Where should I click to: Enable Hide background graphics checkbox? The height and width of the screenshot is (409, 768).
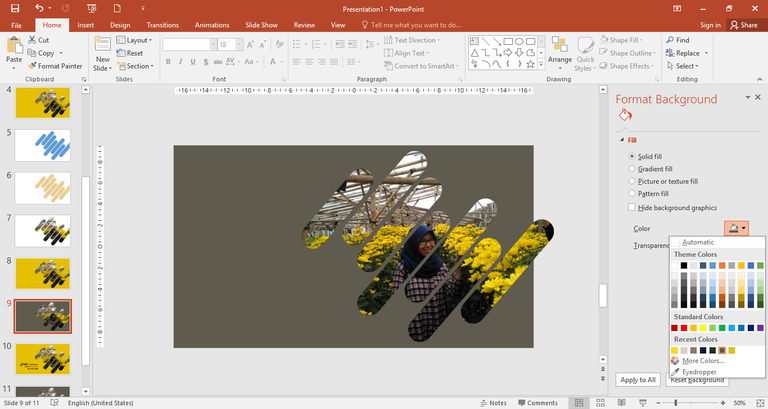(631, 207)
